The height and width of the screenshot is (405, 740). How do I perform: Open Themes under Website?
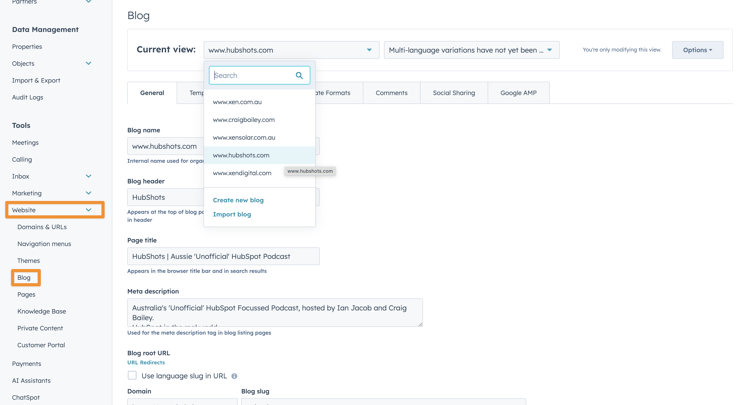click(28, 261)
